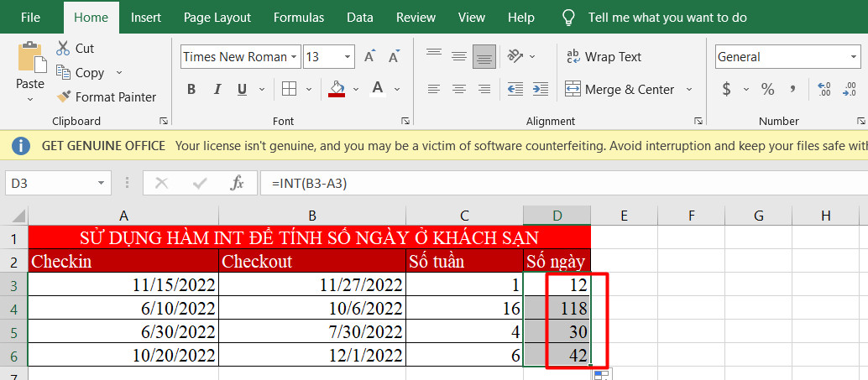Open Auto Fill Options icon below table
868x380 pixels.
600,376
